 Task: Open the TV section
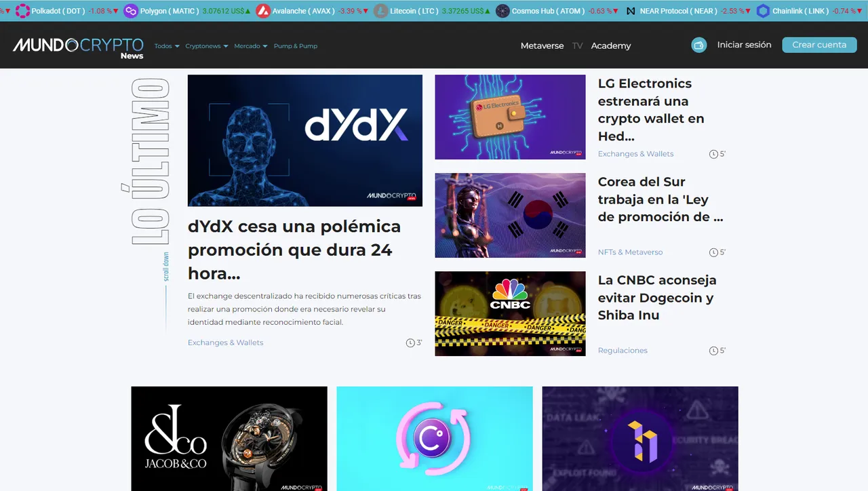click(x=577, y=45)
